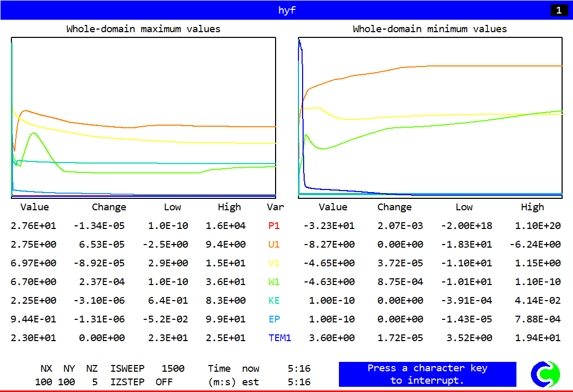Click the Var column header
This screenshot has width=573, height=392.
(275, 207)
